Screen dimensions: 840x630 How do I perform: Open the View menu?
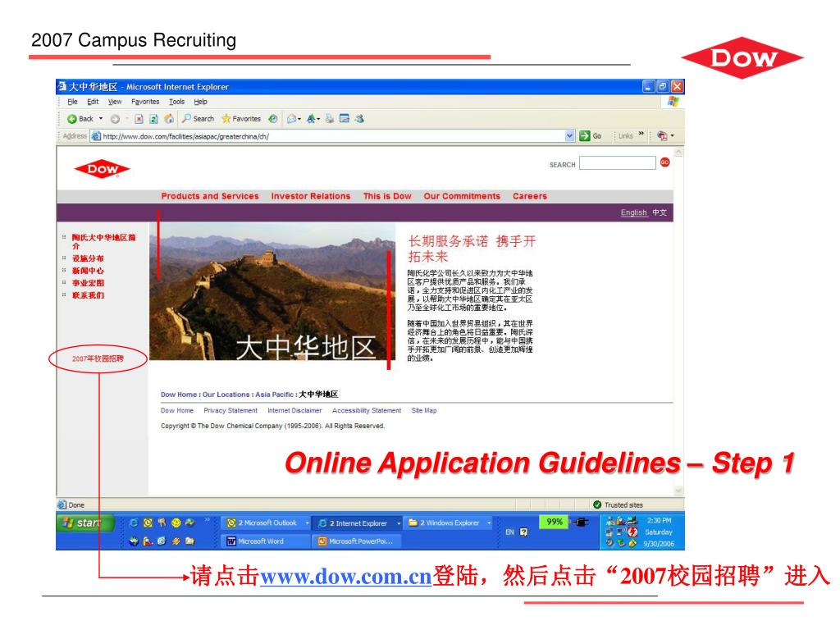coord(115,102)
